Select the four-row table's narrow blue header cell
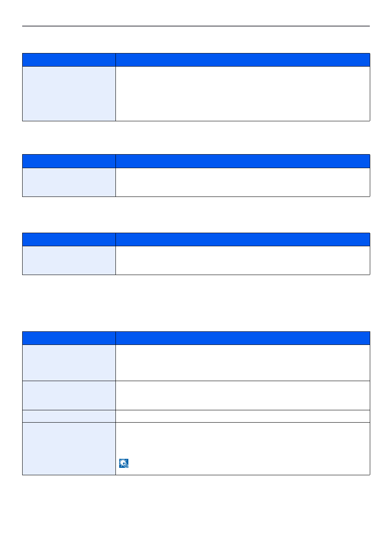This screenshot has width=392, height=555. 69,338
